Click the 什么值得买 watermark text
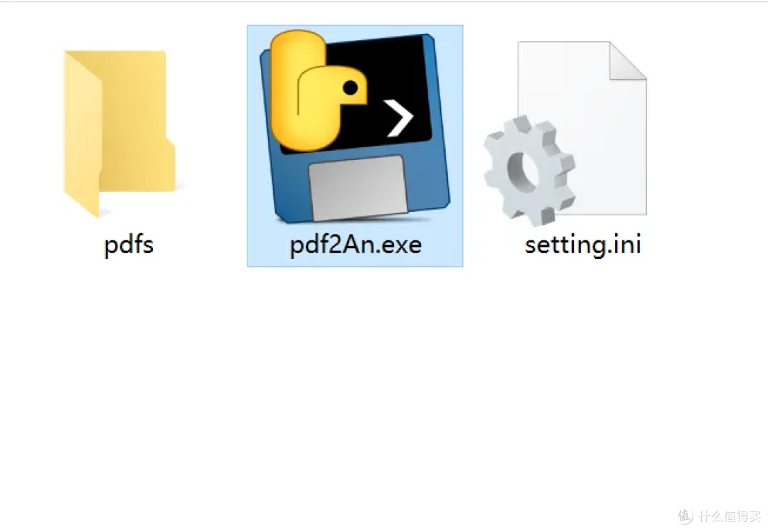This screenshot has height=532, width=768. tap(730, 516)
